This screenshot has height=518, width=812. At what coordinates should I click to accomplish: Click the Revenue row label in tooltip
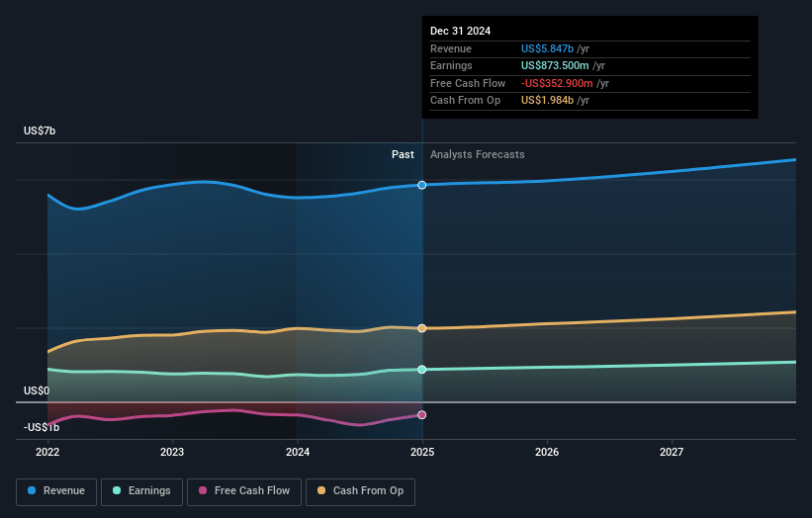(x=451, y=48)
